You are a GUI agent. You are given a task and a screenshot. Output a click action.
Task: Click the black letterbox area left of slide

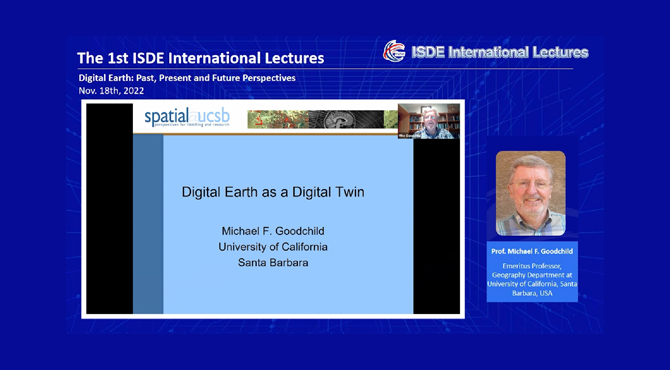109,208
